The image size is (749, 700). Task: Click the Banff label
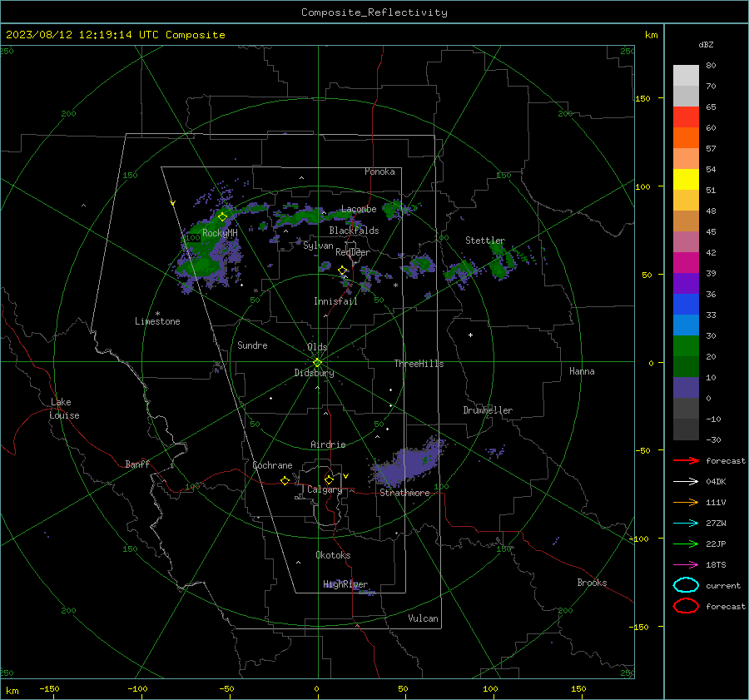[137, 464]
